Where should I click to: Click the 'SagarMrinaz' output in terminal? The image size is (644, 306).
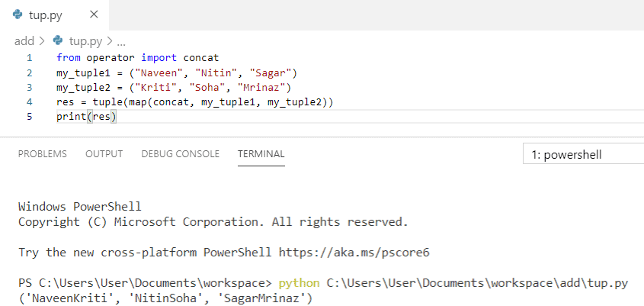[264, 298]
